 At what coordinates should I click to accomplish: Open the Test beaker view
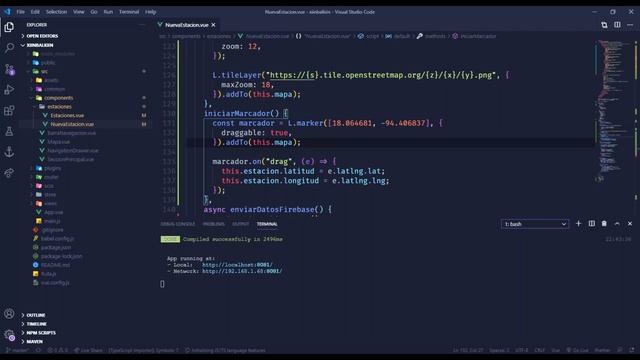9,131
